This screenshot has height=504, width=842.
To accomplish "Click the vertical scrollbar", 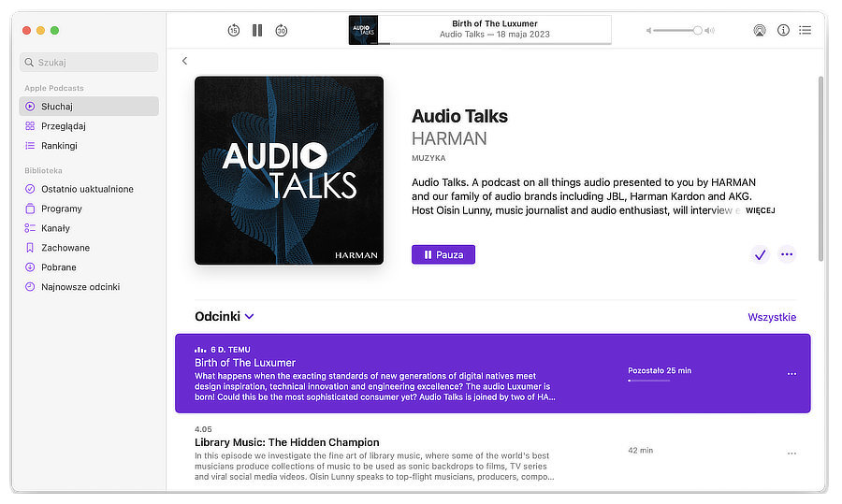I will click(x=820, y=168).
